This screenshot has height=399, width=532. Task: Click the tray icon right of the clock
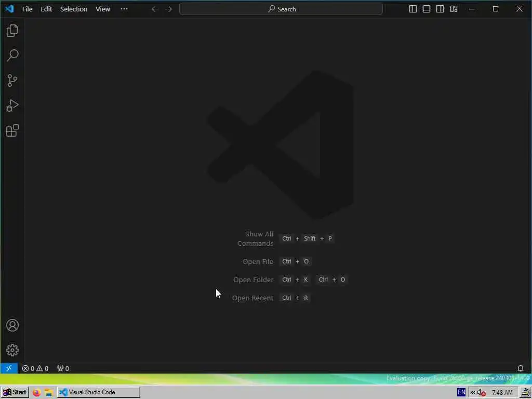[525, 393]
